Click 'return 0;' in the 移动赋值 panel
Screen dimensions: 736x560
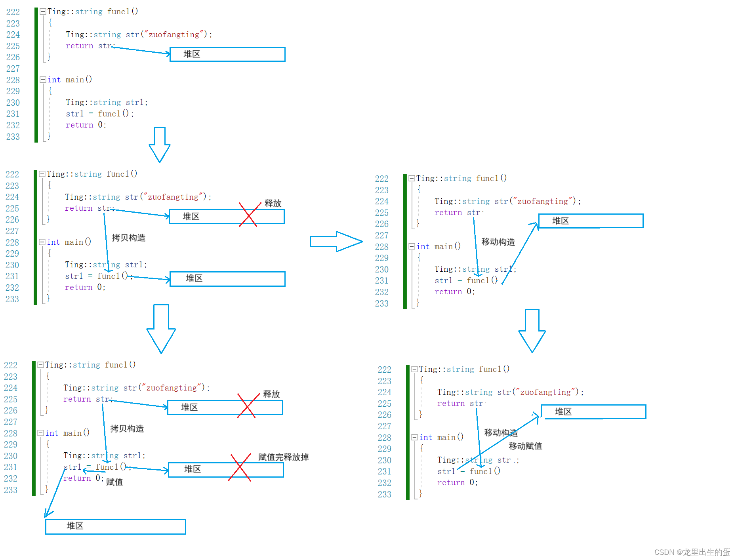coord(458,482)
